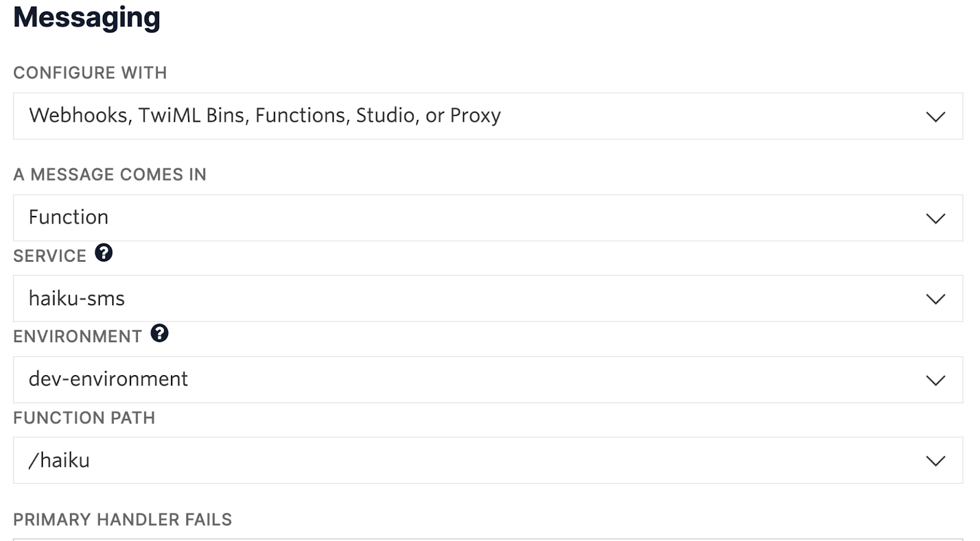Click the chevron arrow in the Function field

click(935, 218)
